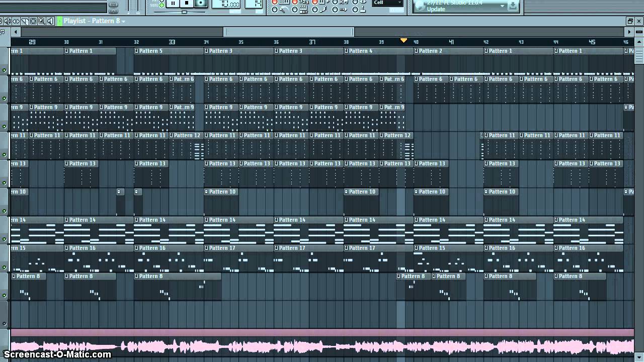Mute the track holding Pattern 13 clips

(5, 183)
